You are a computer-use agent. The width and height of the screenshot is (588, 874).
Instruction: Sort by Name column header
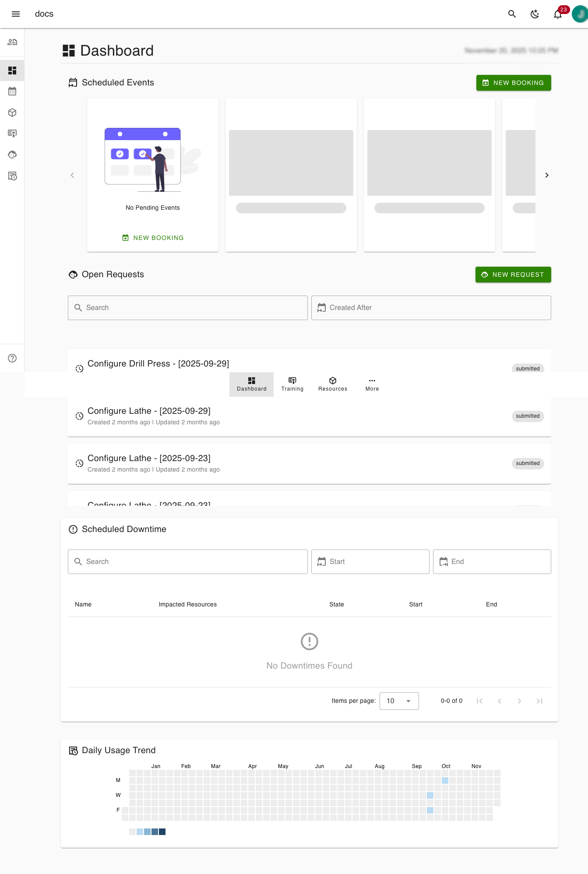tap(83, 604)
